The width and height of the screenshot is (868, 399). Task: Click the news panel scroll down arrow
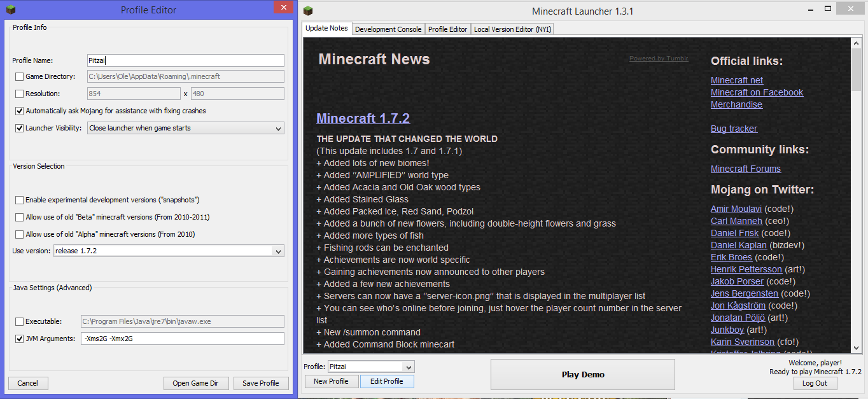point(856,347)
